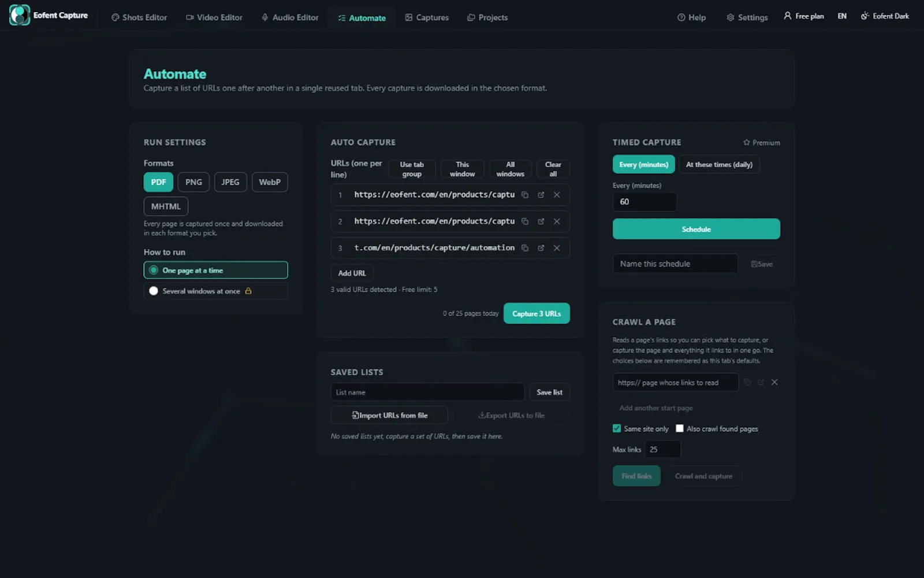Copy the URL in row 2
The image size is (924, 578).
click(525, 221)
